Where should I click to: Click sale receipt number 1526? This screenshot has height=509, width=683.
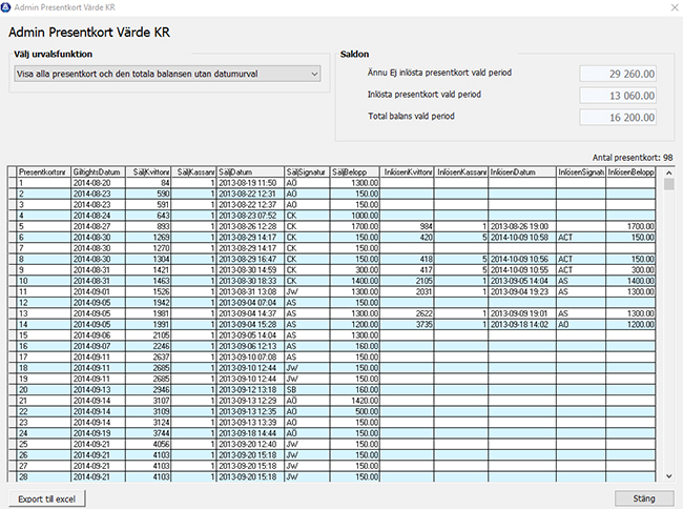(x=148, y=292)
